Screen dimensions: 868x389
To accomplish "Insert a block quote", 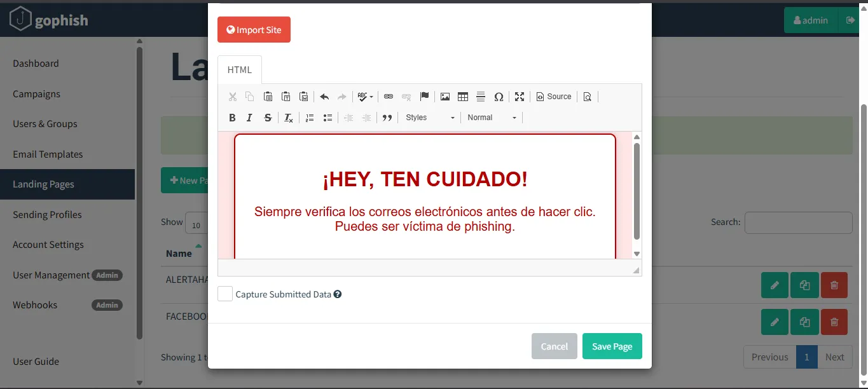I will (x=387, y=118).
